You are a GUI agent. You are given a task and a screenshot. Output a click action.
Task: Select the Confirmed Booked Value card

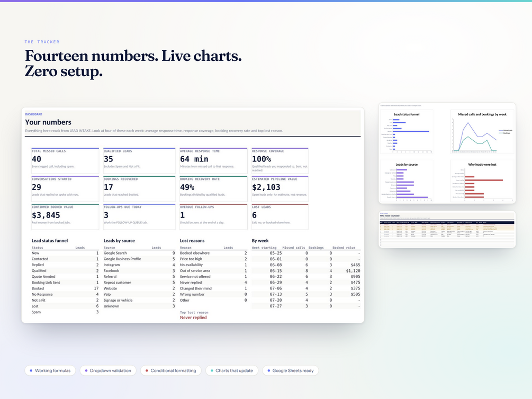coord(65,217)
